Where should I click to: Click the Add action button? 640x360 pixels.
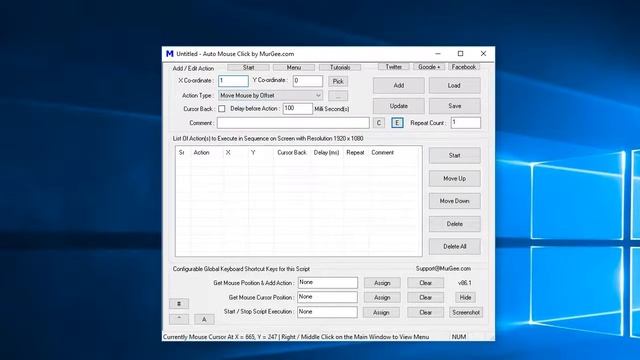pyautogui.click(x=398, y=85)
